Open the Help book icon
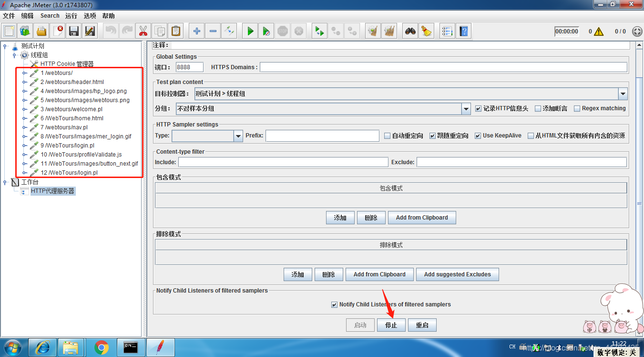 tap(463, 31)
